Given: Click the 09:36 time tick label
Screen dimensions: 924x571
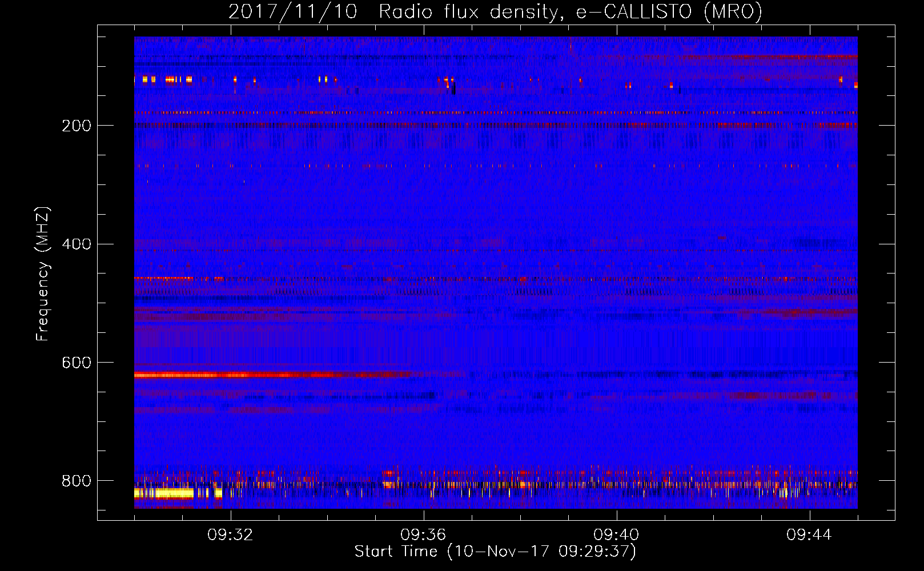Looking at the screenshot, I should point(424,535).
